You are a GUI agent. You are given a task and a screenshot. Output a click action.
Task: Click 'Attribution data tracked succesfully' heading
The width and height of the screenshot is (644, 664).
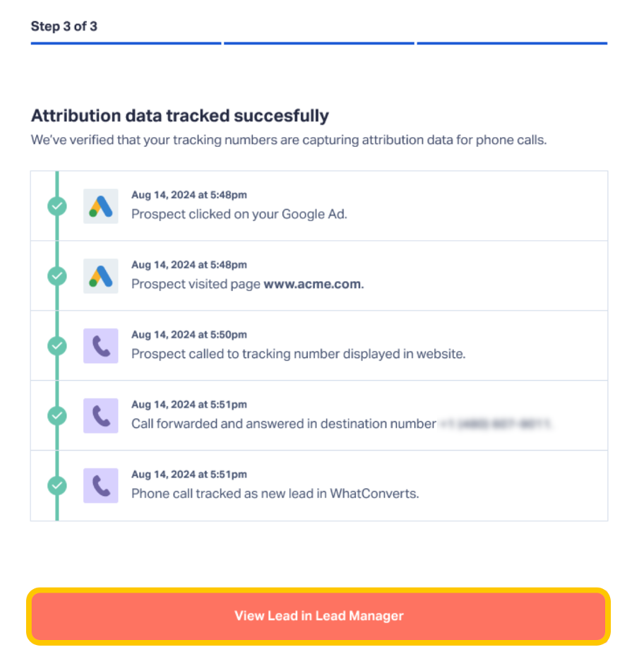[180, 116]
